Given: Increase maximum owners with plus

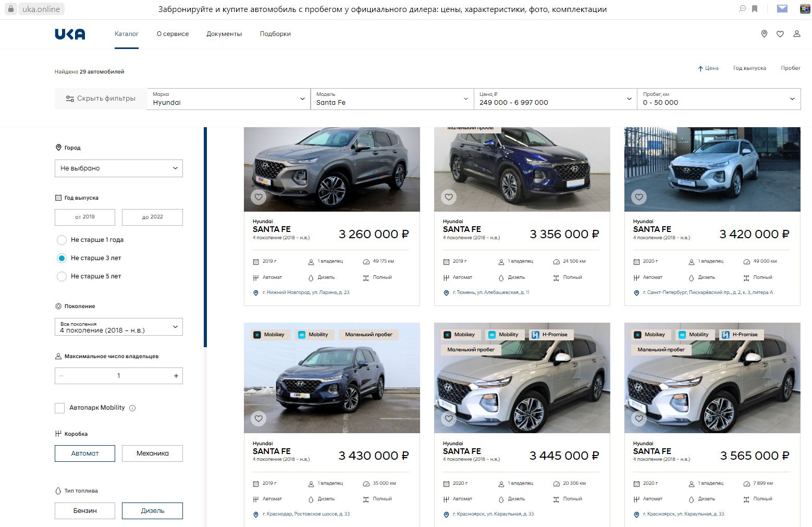Looking at the screenshot, I should pyautogui.click(x=176, y=376).
